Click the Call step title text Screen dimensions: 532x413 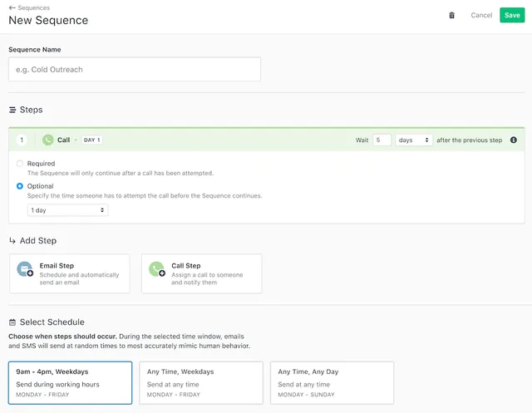[63, 140]
